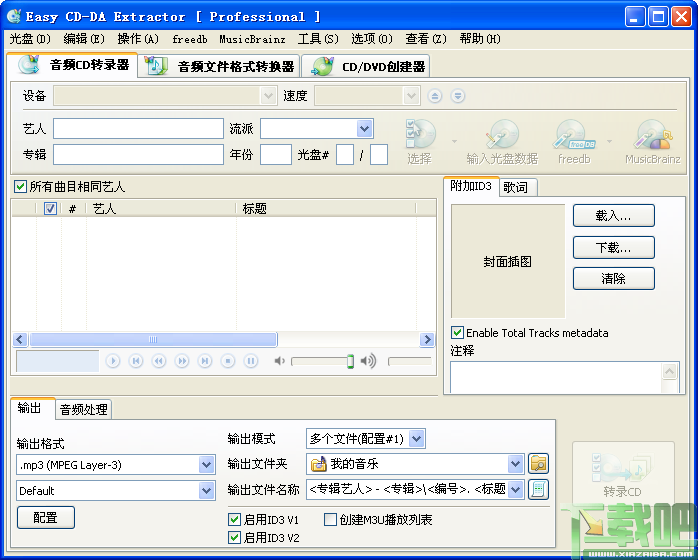
Task: Click the load disc tray icon
Action: point(458,96)
